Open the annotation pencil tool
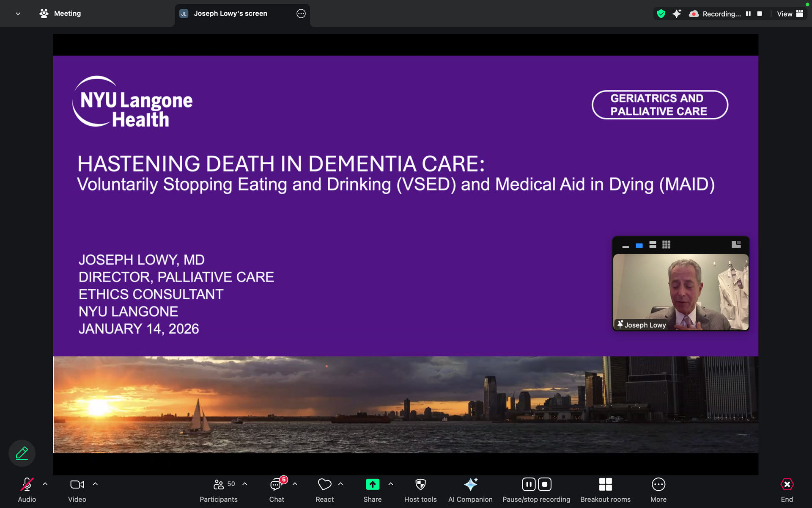The height and width of the screenshot is (508, 812). click(22, 453)
